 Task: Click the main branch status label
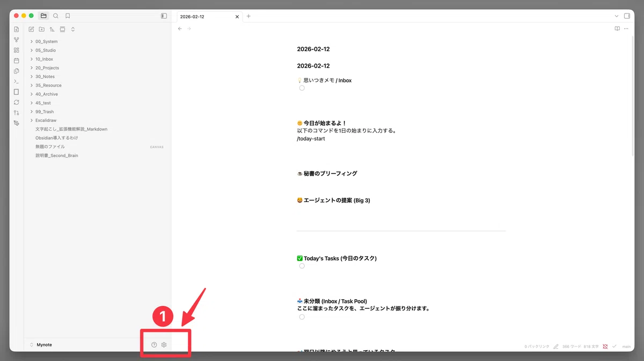click(x=626, y=346)
